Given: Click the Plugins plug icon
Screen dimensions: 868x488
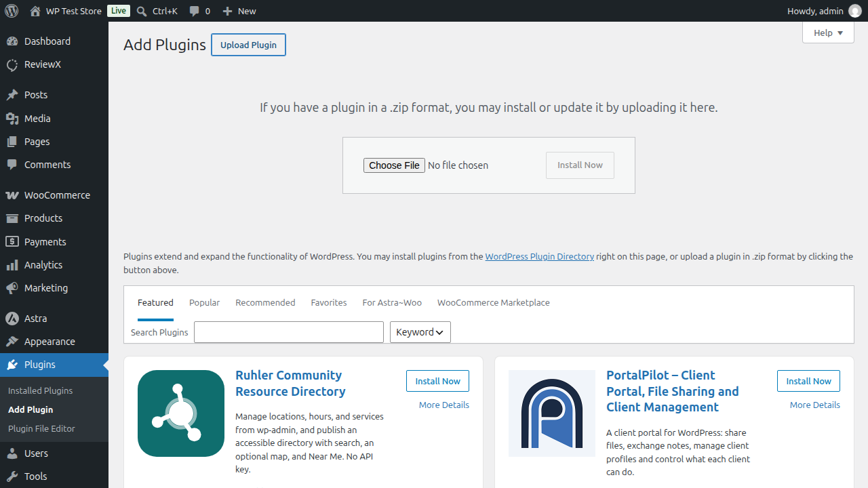Looking at the screenshot, I should (x=12, y=365).
